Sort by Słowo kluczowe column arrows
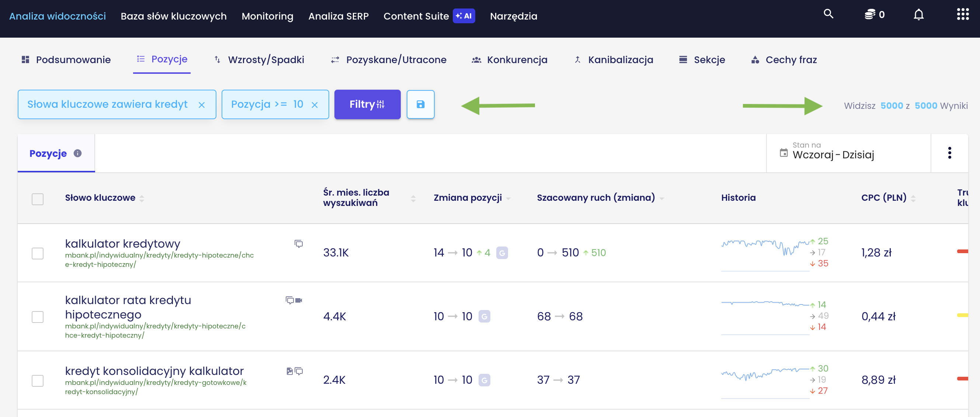 142,199
